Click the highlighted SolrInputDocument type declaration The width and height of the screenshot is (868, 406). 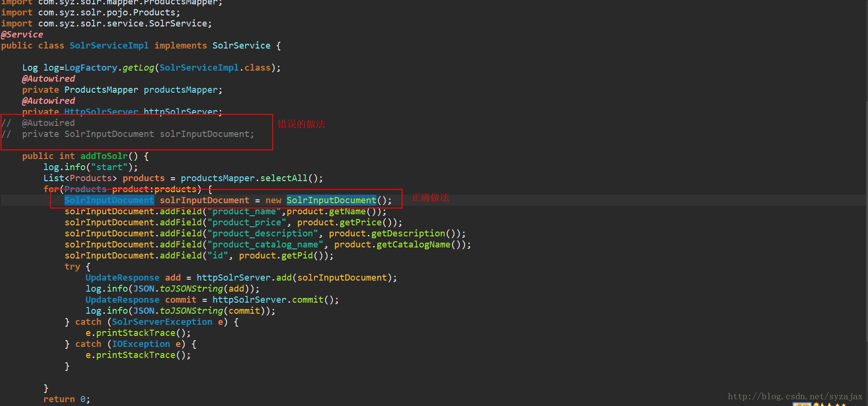109,200
